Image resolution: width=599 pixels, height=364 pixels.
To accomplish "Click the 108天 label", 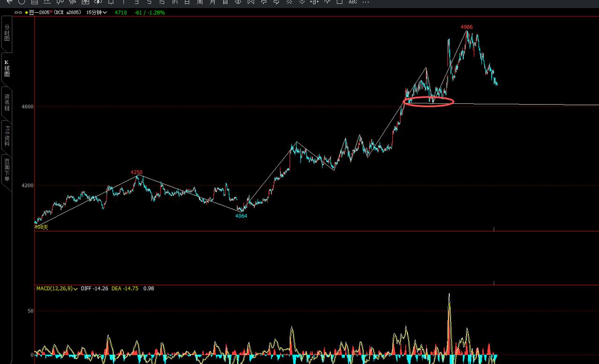I will tap(42, 227).
